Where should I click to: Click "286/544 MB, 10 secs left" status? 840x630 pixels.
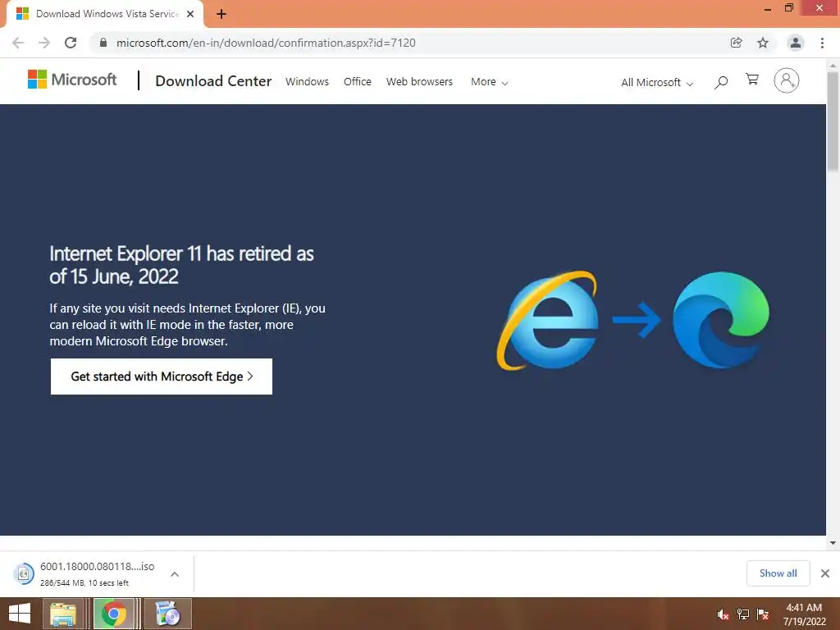(84, 583)
